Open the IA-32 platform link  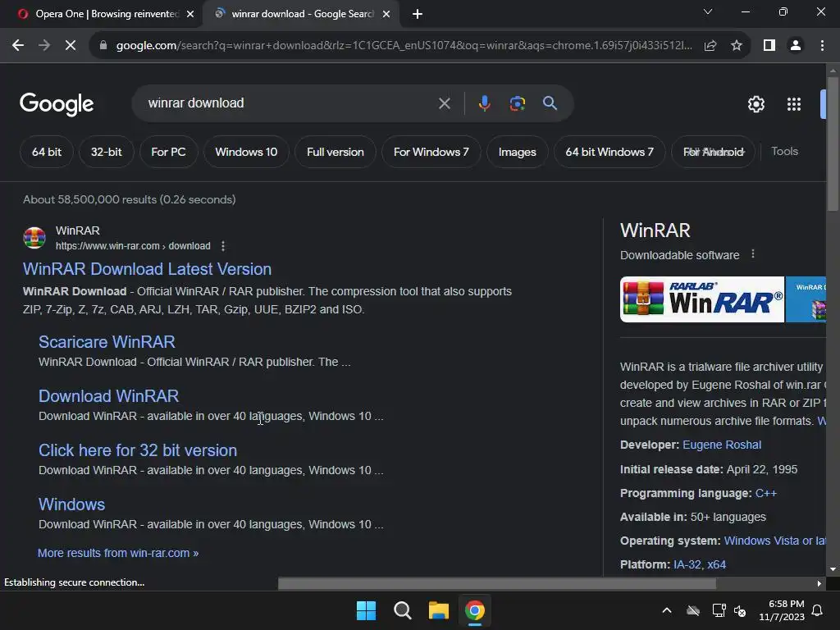687,564
